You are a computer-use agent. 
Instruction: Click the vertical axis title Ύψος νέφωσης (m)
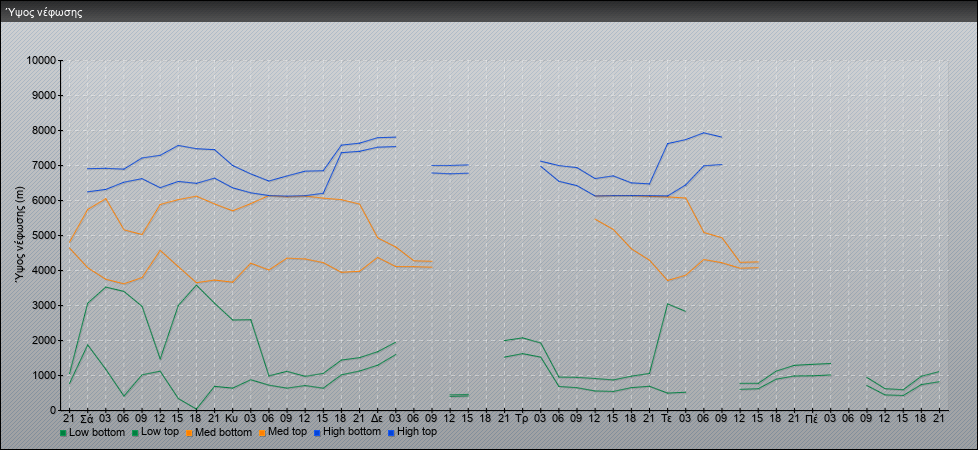tap(20, 235)
